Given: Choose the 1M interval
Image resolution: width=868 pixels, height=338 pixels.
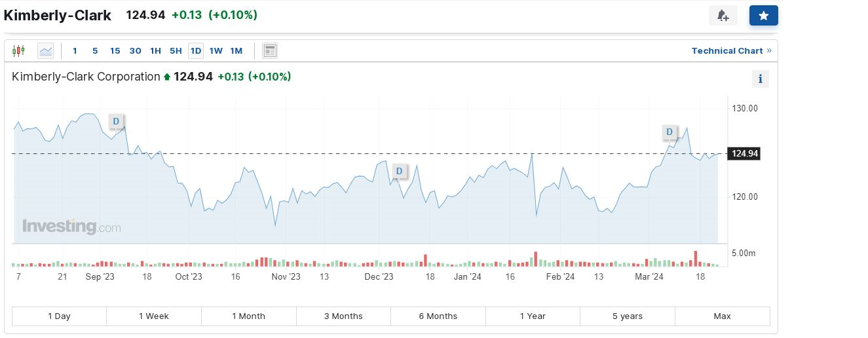Looking at the screenshot, I should tap(236, 50).
